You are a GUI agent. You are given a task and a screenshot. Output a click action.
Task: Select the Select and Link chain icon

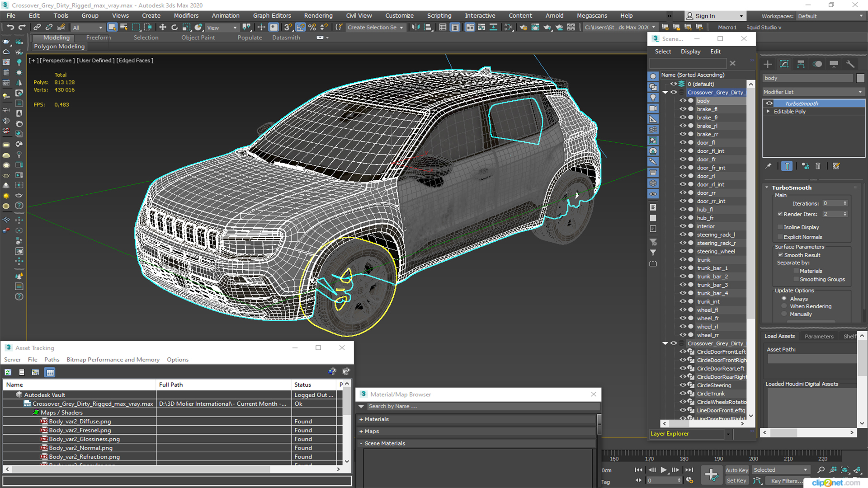coord(37,28)
